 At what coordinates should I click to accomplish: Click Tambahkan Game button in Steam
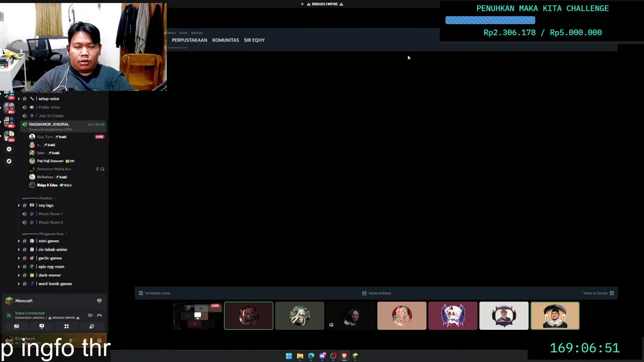154,293
